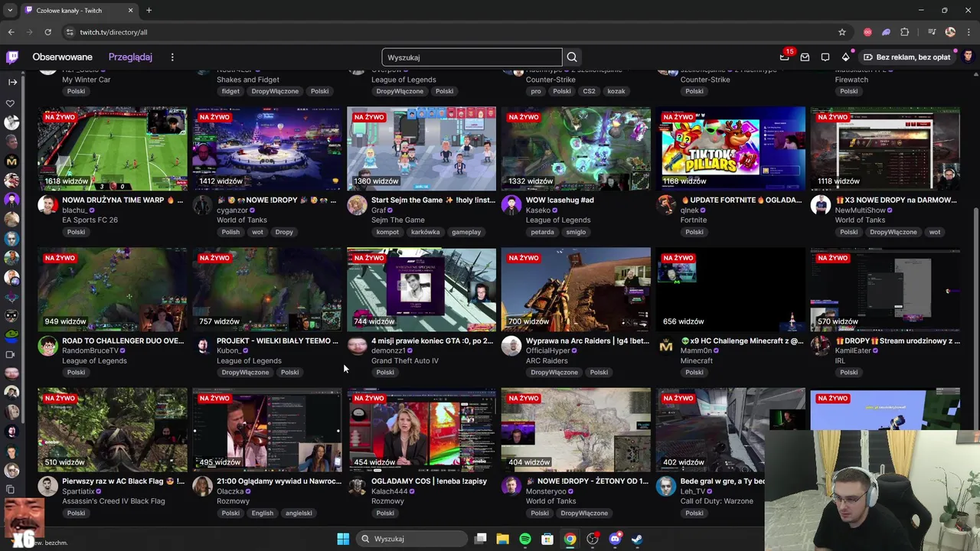Open Spotify from the taskbar
Screen dimensions: 980x551
(525, 539)
